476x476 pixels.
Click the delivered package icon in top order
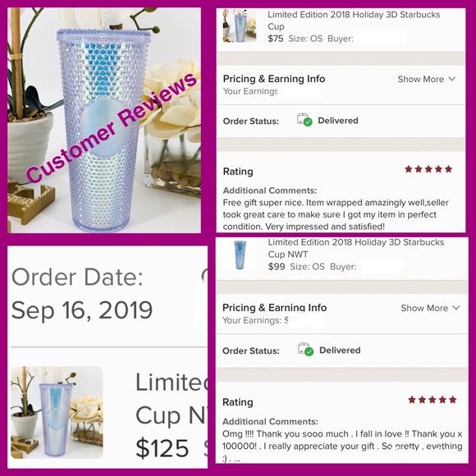click(304, 120)
